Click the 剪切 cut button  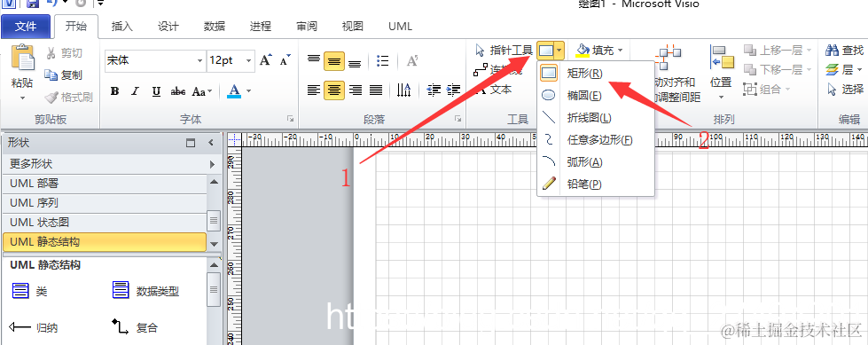point(63,52)
